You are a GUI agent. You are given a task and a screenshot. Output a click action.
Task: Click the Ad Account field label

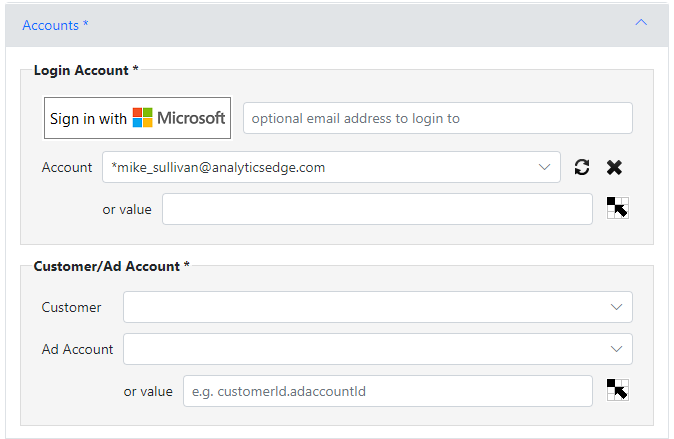point(77,349)
